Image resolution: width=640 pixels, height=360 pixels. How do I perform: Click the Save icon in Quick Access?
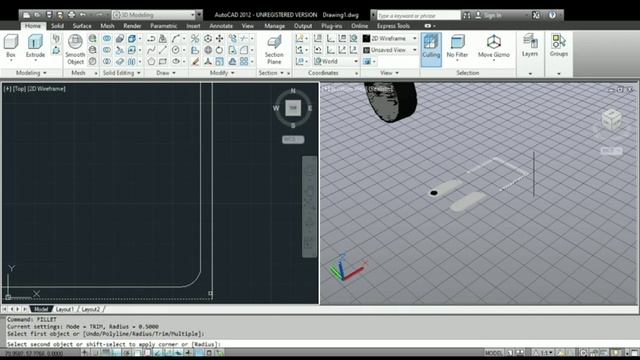pos(49,15)
